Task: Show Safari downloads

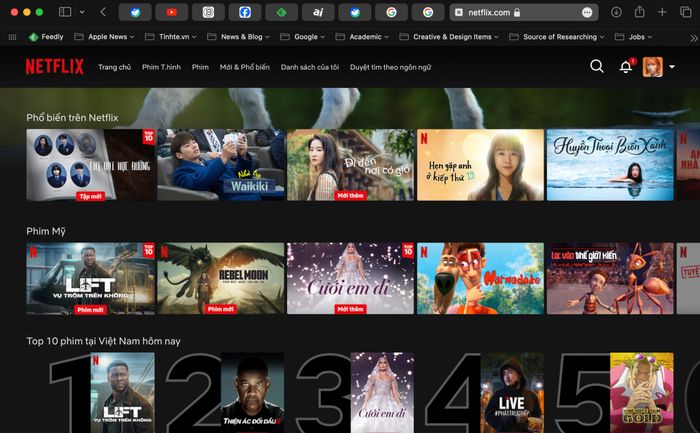Action: pos(616,12)
